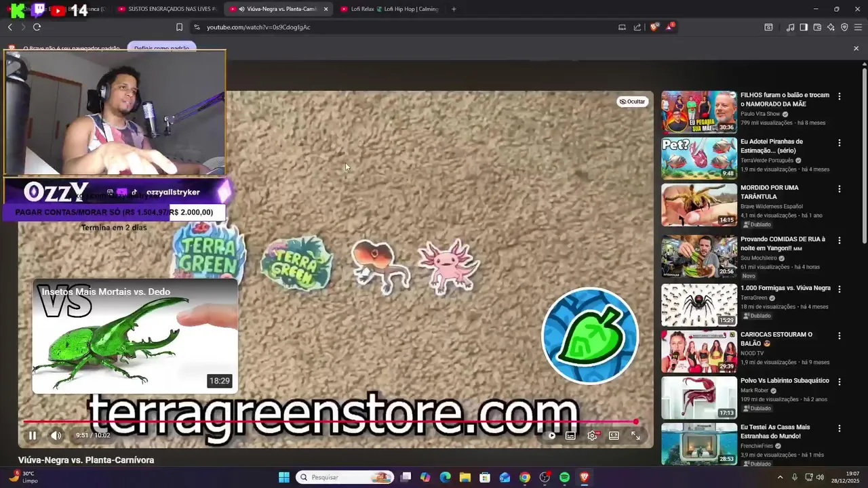This screenshot has height=488, width=868.
Task: Open more options for Eu Testei As Casas video
Action: click(x=839, y=428)
